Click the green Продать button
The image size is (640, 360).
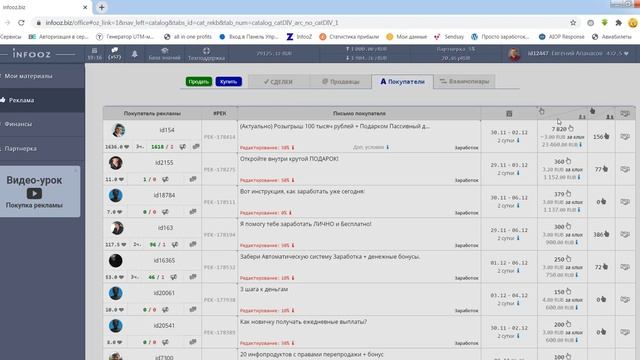pyautogui.click(x=199, y=82)
